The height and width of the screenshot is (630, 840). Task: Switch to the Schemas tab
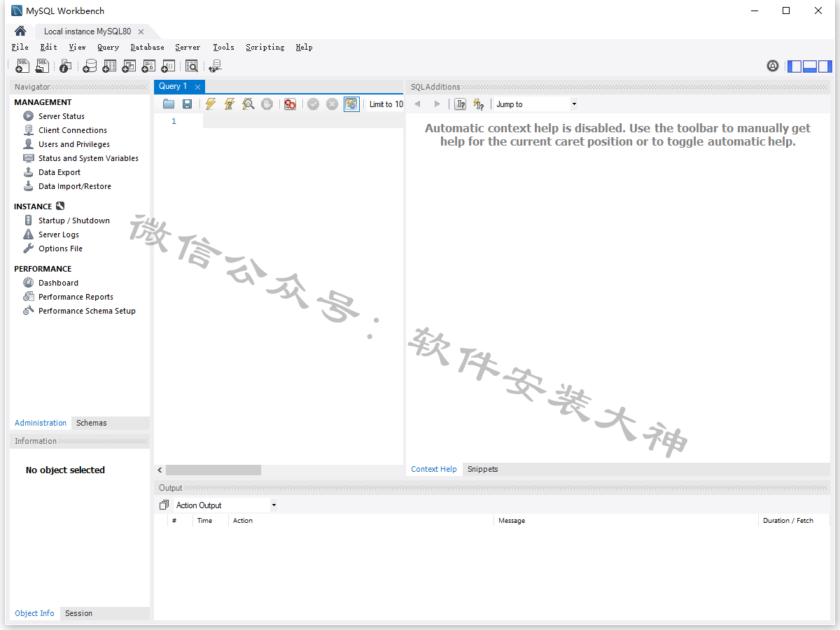92,423
